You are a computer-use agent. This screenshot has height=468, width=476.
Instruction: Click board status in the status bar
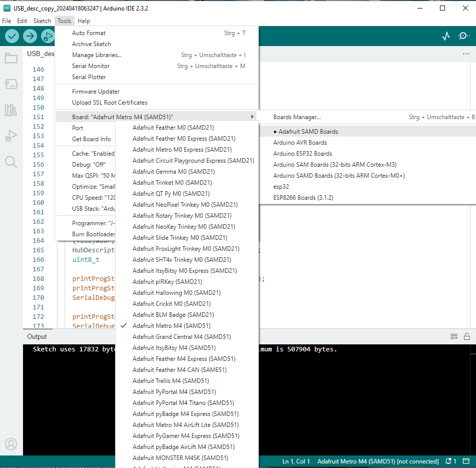378,461
